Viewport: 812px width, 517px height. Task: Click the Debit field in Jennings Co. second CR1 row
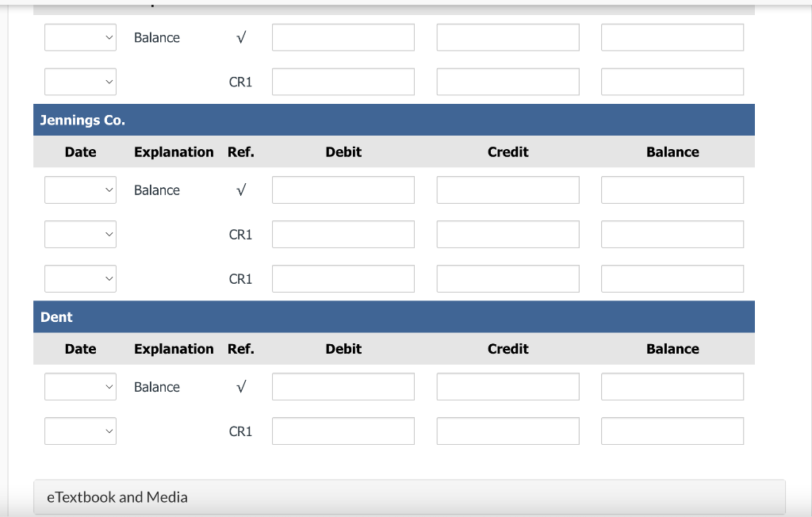click(343, 278)
